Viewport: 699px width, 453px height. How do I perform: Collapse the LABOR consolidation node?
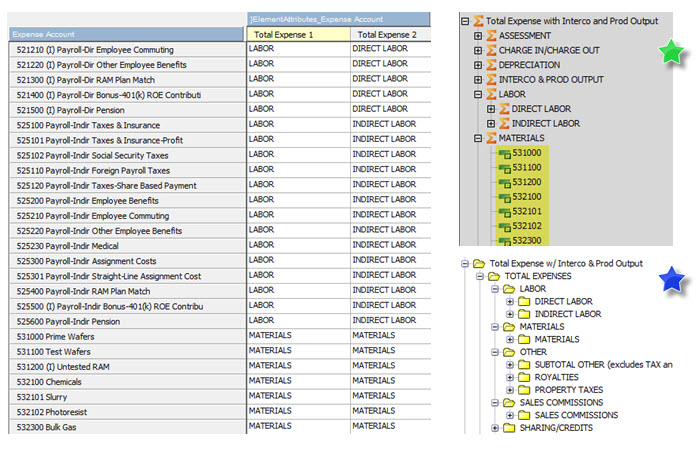click(478, 95)
